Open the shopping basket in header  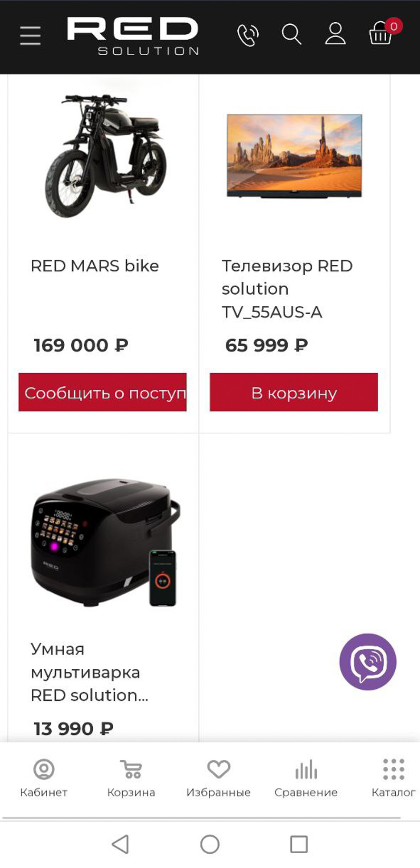click(381, 34)
